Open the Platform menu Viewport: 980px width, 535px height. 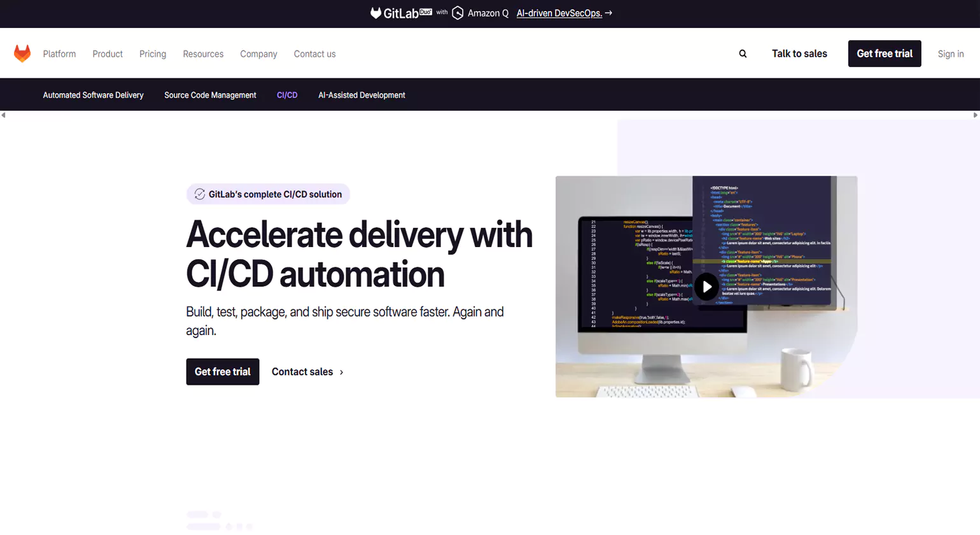[59, 53]
